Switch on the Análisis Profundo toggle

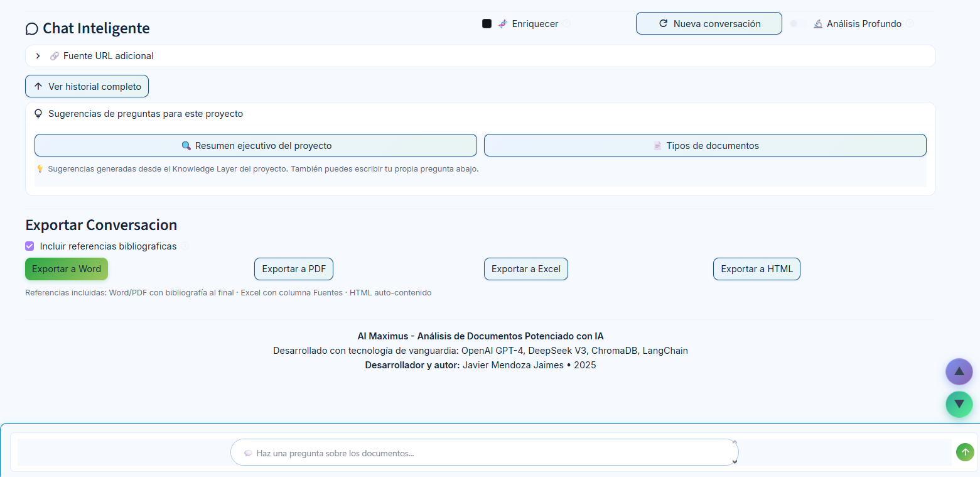tap(798, 24)
